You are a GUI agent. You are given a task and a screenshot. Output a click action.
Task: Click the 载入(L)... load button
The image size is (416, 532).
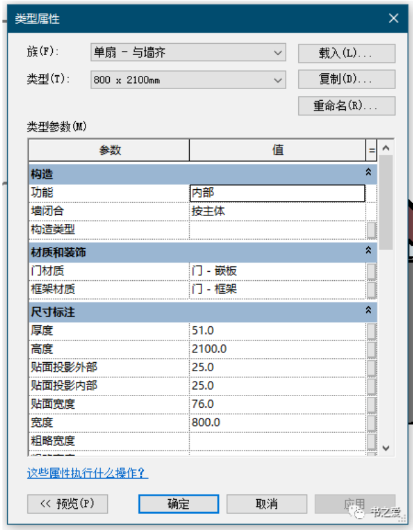coord(346,53)
